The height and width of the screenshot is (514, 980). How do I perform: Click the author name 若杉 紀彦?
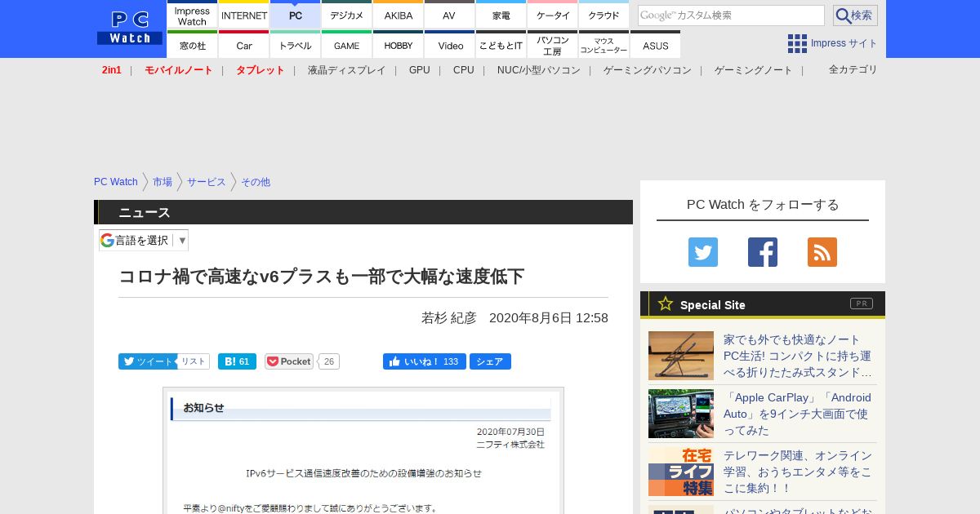pos(449,317)
